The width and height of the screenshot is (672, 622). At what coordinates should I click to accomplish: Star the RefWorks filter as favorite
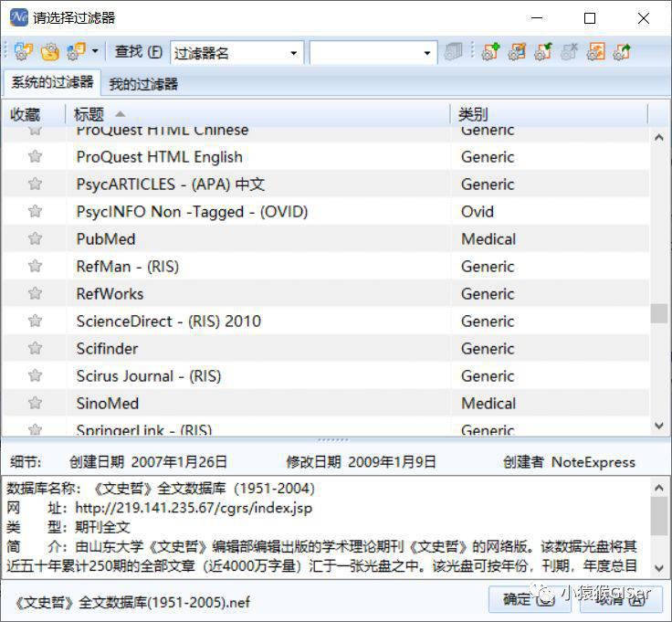click(x=35, y=293)
